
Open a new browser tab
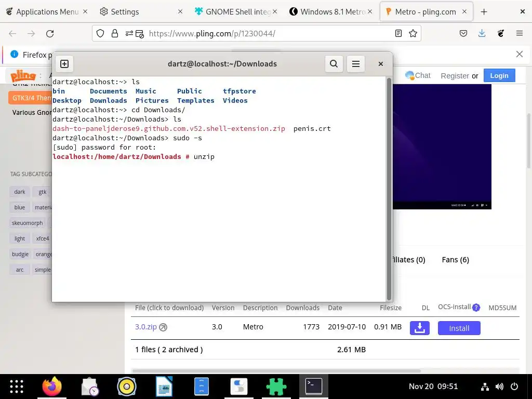coord(484,12)
